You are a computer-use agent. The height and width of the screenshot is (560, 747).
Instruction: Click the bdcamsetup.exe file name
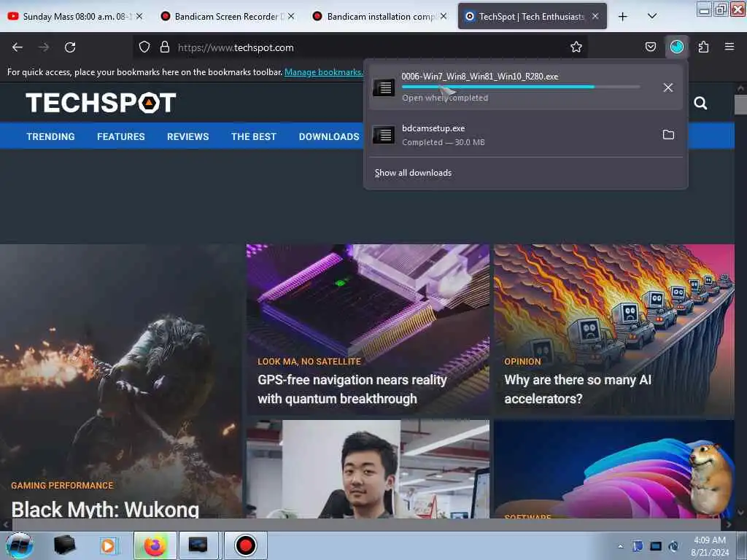click(x=433, y=128)
